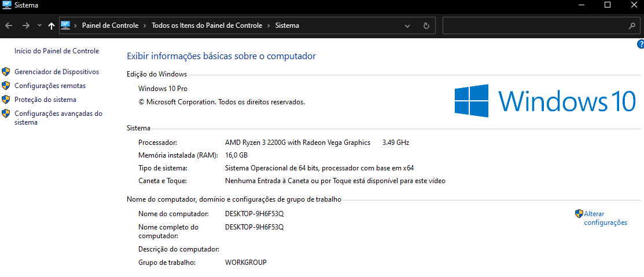Click the Processador label

click(x=158, y=143)
